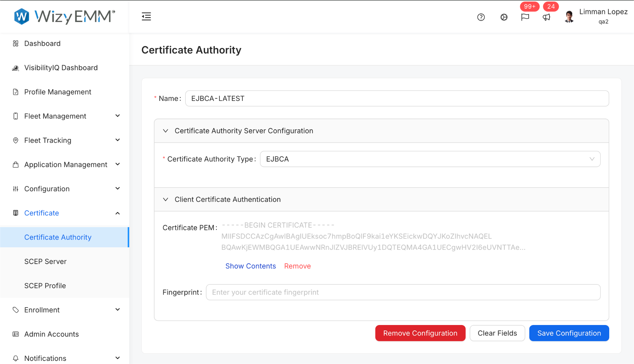This screenshot has width=634, height=364.
Task: Click the Dashboard grid icon
Action: [x=15, y=43]
